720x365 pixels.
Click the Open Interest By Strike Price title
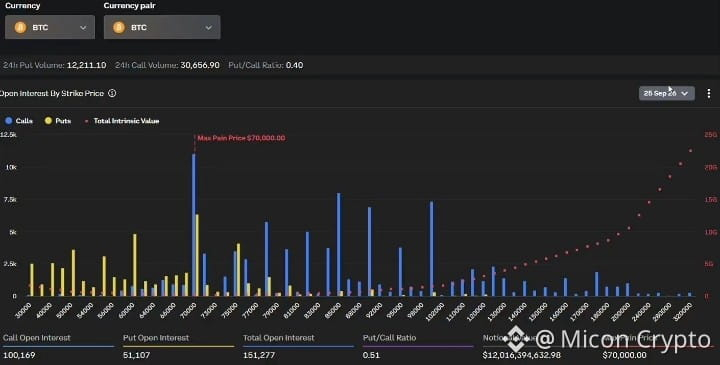tap(52, 93)
